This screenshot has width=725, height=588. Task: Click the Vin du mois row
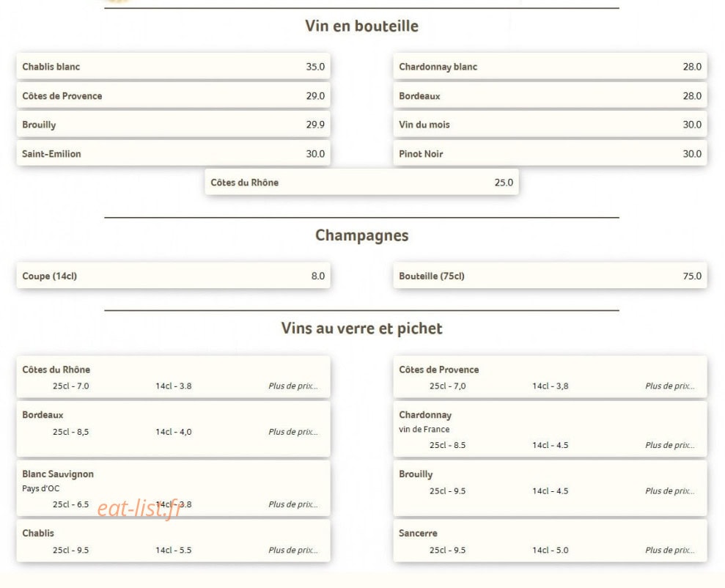551,125
